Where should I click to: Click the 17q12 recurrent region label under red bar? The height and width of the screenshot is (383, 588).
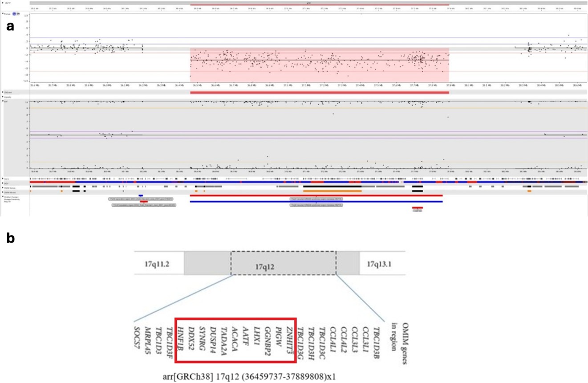(x=316, y=199)
